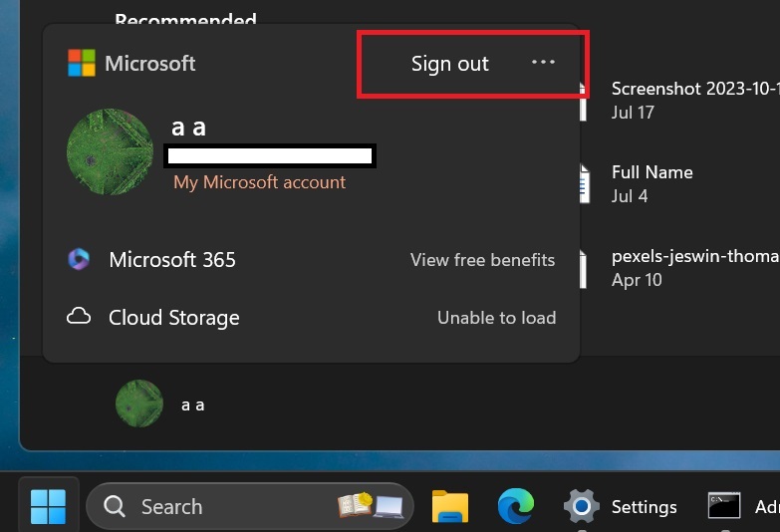Viewport: 780px width, 532px height.
Task: Click the Full Name document file icon
Action: click(x=584, y=183)
